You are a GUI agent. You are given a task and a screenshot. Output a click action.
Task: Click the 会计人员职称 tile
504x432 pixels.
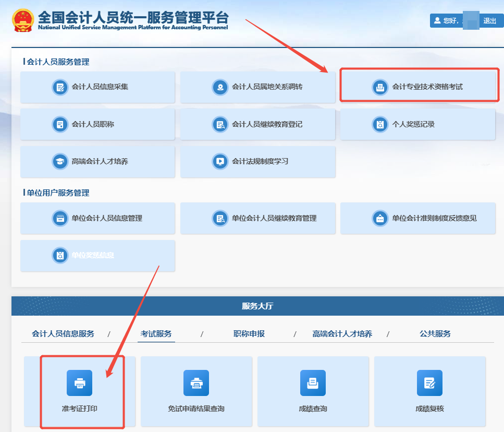click(x=97, y=124)
